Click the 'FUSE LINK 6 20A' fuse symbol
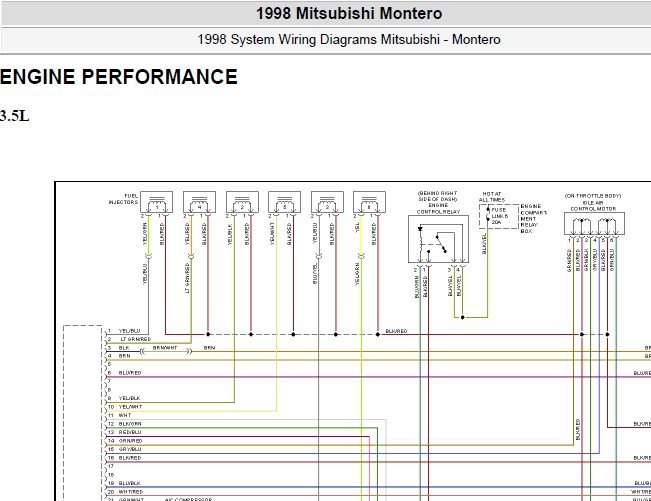Image resolution: width=651 pixels, height=501 pixels. click(499, 216)
